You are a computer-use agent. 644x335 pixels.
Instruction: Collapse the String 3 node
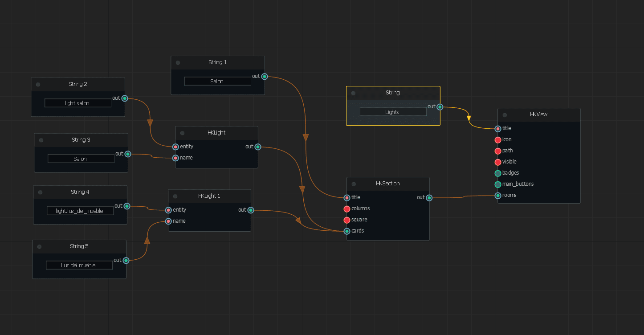pos(41,139)
